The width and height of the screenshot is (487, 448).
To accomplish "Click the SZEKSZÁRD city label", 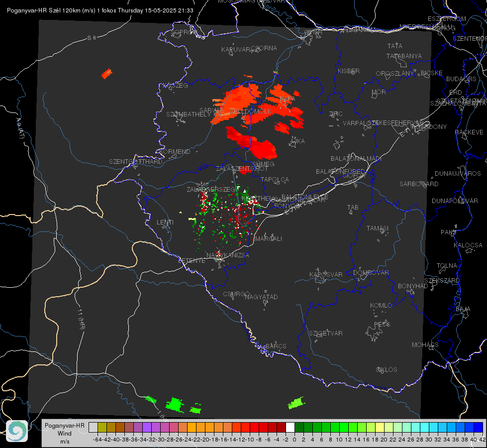I will pyautogui.click(x=442, y=280).
